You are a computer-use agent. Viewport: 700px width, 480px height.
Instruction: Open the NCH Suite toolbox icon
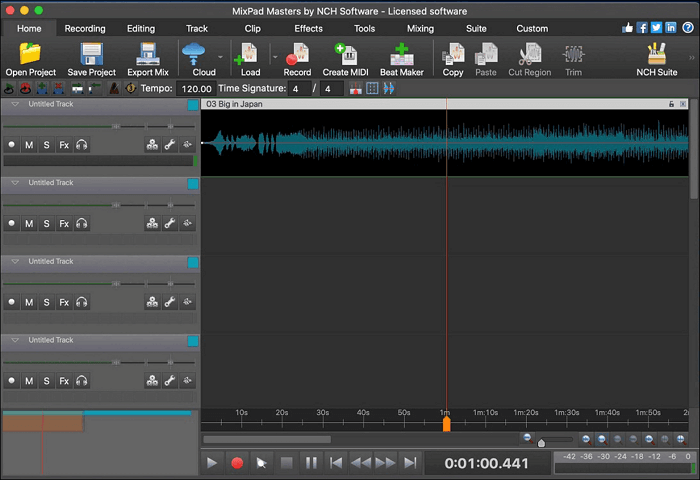[657, 54]
